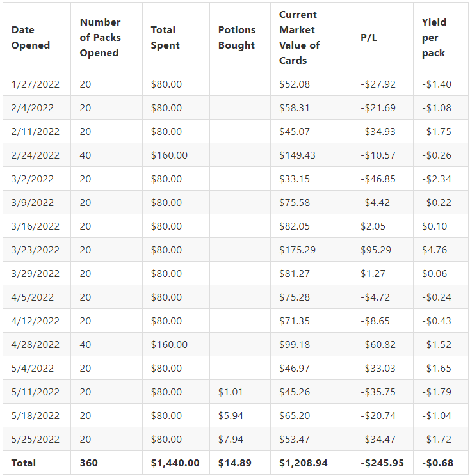Select the -$60.82 loss cell
470x476 pixels.
pyautogui.click(x=378, y=345)
